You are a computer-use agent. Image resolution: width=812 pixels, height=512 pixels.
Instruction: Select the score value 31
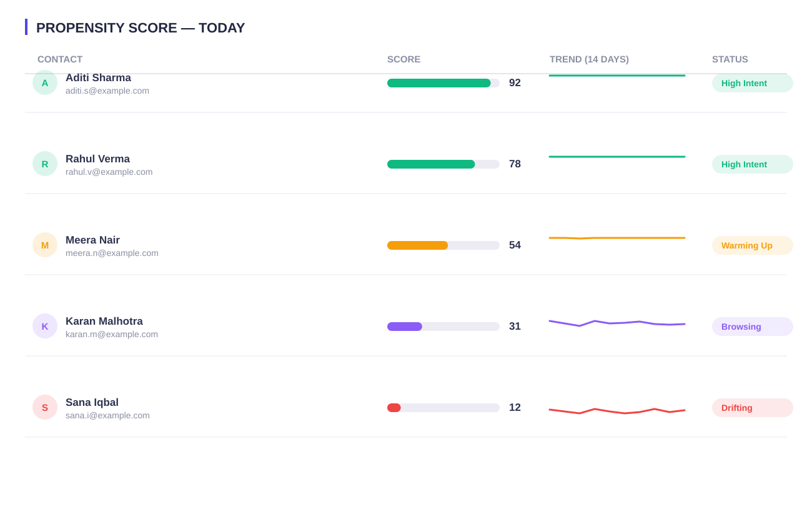[x=515, y=327]
